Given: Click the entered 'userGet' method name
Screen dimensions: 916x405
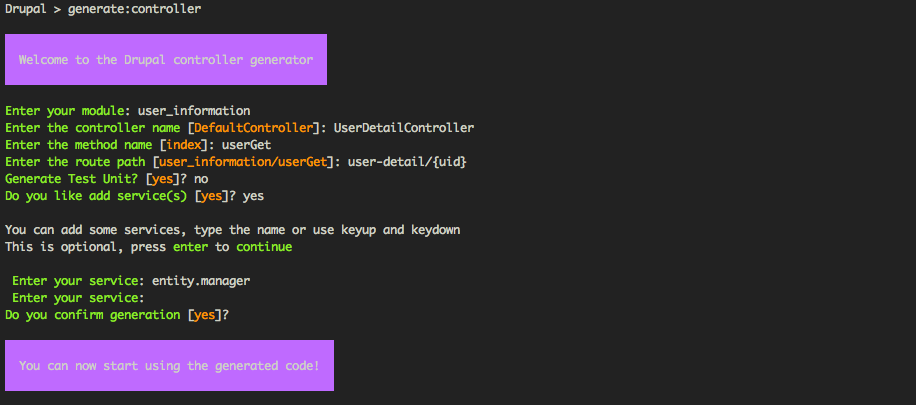Looking at the screenshot, I should (x=246, y=145).
